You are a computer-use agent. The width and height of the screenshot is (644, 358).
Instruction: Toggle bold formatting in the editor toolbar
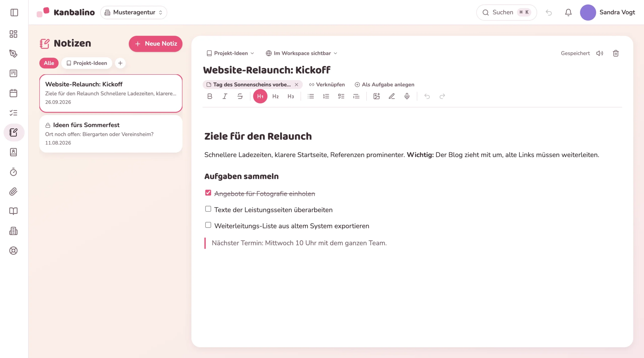210,96
